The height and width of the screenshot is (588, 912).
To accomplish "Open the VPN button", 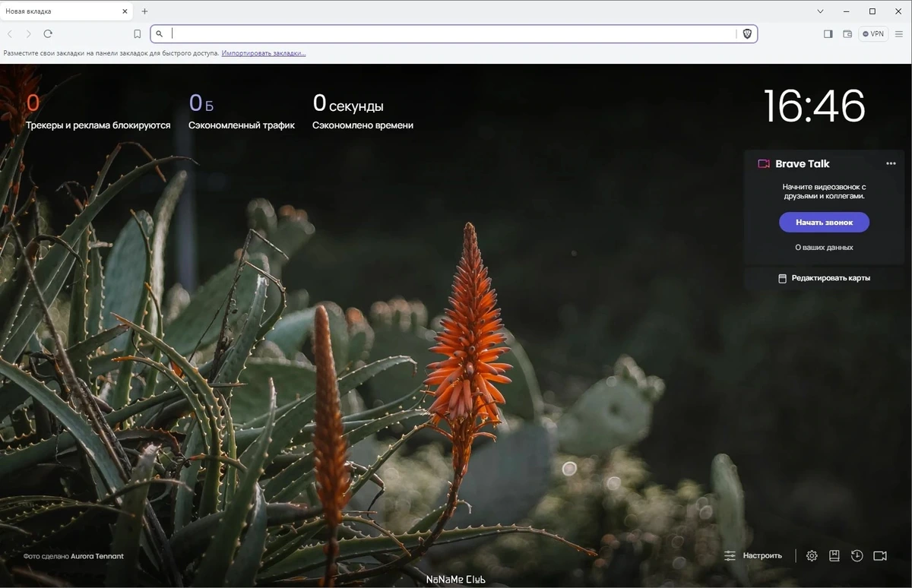I will (874, 33).
